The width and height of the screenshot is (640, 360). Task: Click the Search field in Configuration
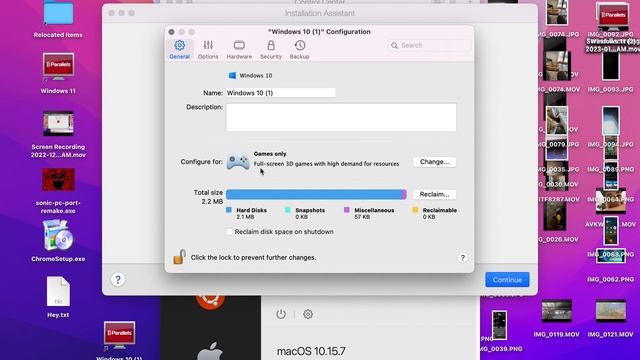click(429, 45)
